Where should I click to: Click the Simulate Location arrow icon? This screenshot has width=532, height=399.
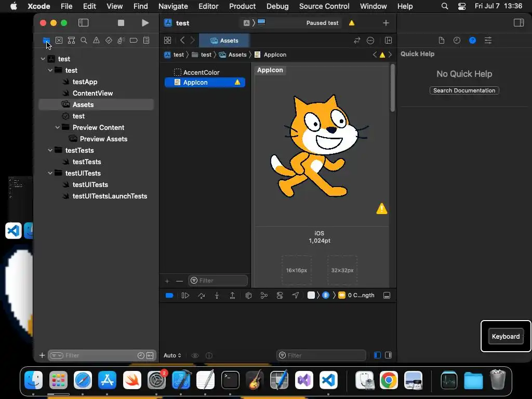coord(296,296)
